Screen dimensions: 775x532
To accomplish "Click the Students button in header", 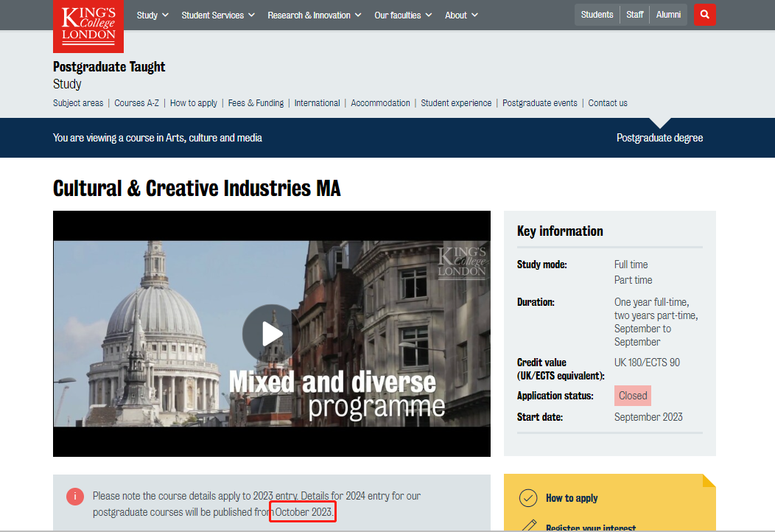I will click(x=597, y=15).
